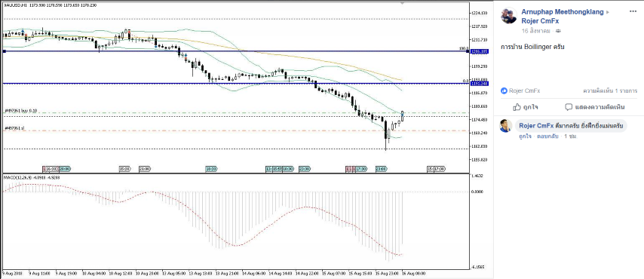This screenshot has height=279, width=644.
Task: View who reacted: Rojer CmFx reaction label
Action: tap(525, 90)
